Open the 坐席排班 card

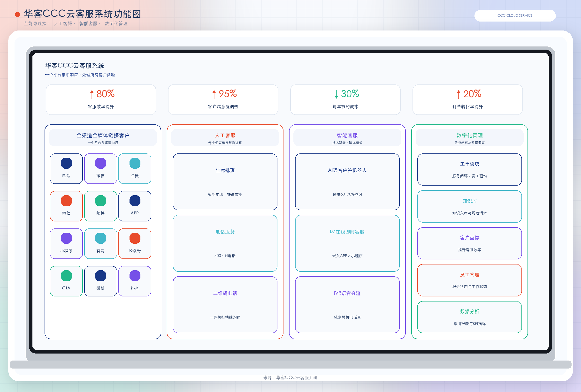(x=225, y=182)
